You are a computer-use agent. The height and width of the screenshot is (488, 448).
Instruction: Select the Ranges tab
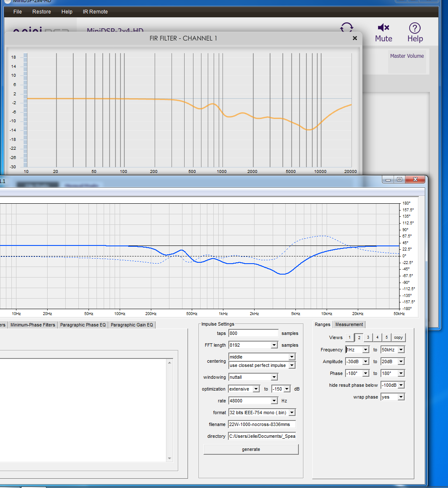(322, 324)
